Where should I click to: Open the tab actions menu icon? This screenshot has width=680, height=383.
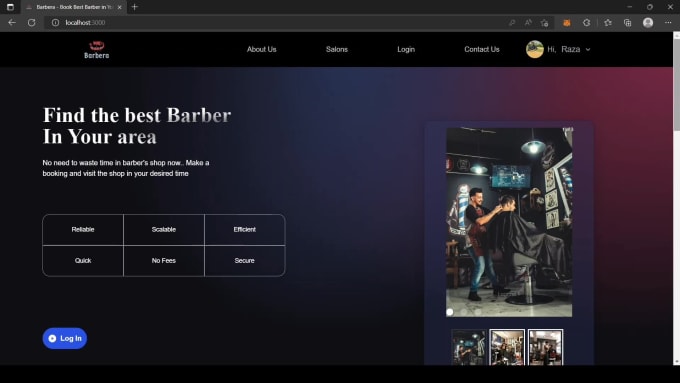(x=10, y=7)
